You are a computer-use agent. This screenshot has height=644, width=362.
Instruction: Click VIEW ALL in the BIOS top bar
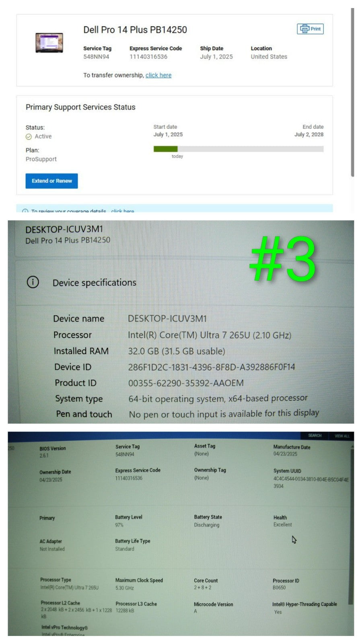click(341, 436)
